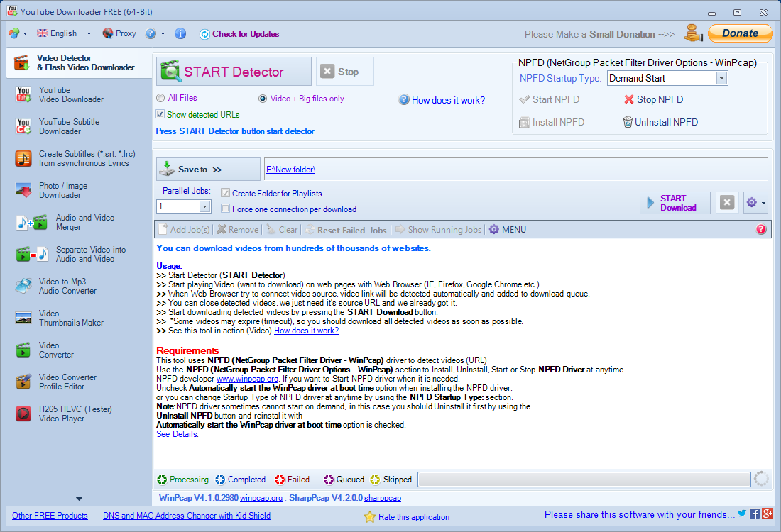Click the orange Donate button
Viewport: 781px width, 532px height.
click(x=740, y=33)
